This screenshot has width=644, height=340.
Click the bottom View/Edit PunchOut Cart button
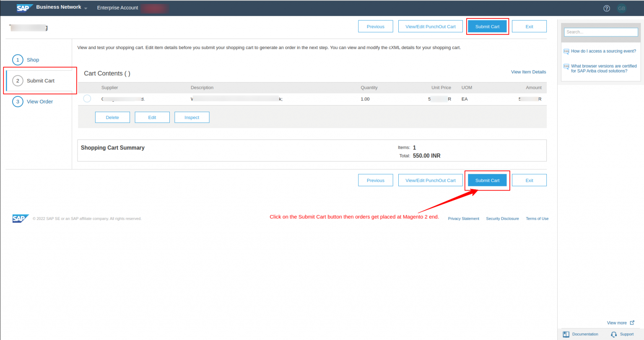tap(430, 180)
